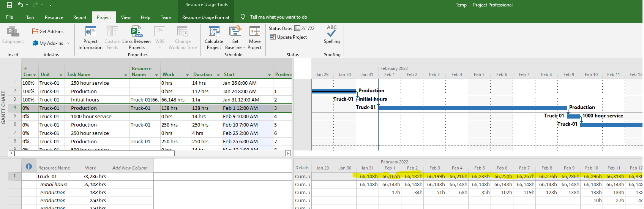Viewport: 644px width, 209px height.
Task: Click the Update Project button
Action: [288, 37]
